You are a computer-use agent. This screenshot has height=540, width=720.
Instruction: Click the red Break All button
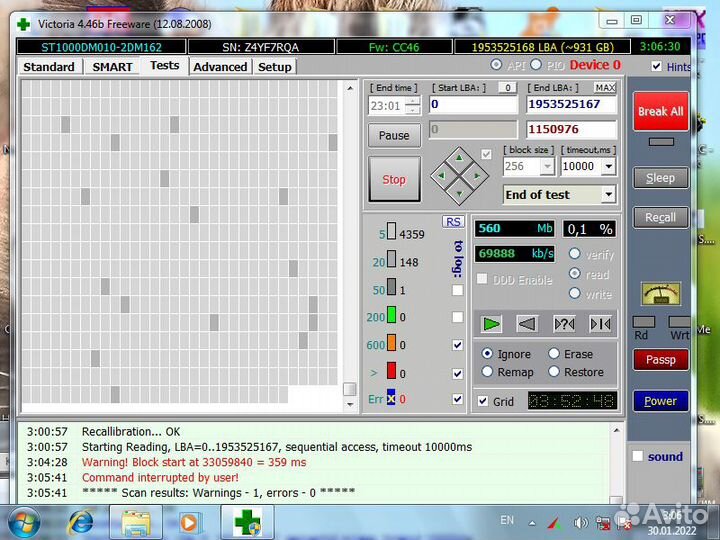click(x=660, y=112)
